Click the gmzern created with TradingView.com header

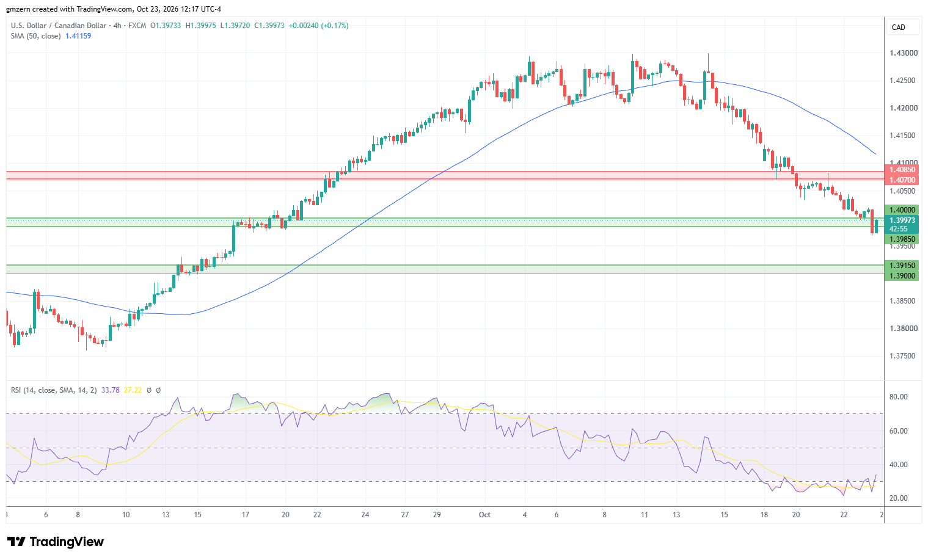pyautogui.click(x=114, y=9)
